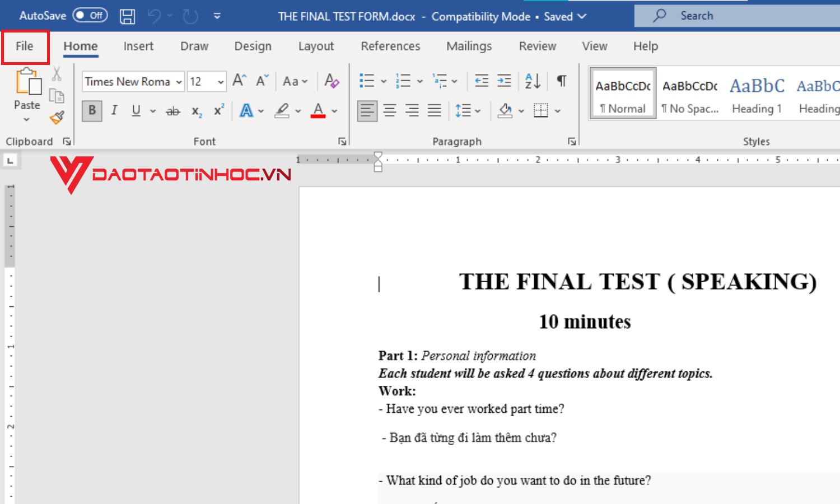Screen dimensions: 840x504
Task: Show paragraph marks with the pilcrow icon
Action: (x=561, y=81)
